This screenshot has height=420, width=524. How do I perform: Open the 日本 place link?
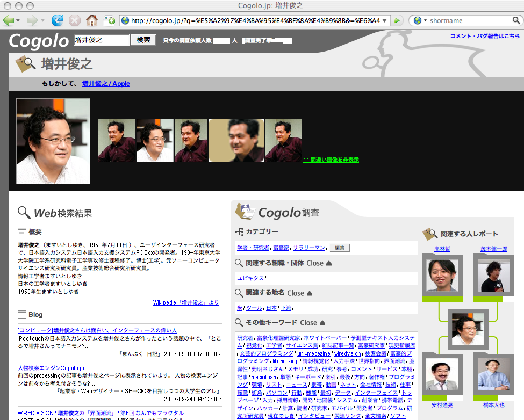point(272,308)
